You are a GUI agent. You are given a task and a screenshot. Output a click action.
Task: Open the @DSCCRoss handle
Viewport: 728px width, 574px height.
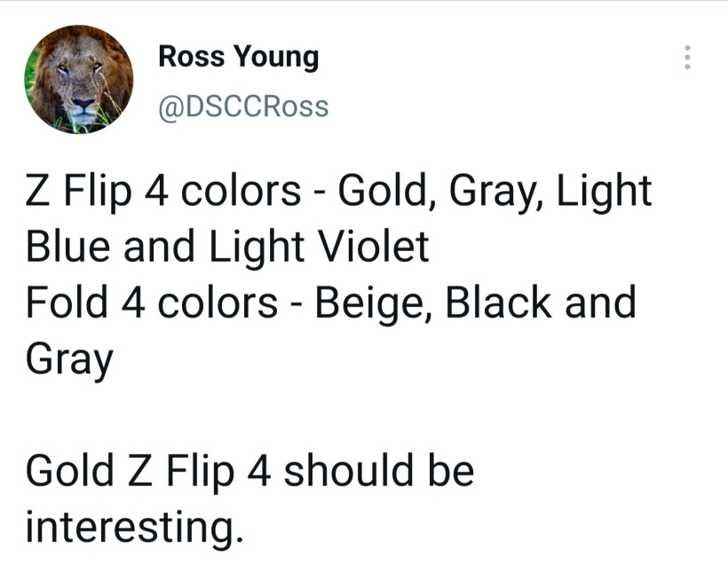tap(243, 107)
